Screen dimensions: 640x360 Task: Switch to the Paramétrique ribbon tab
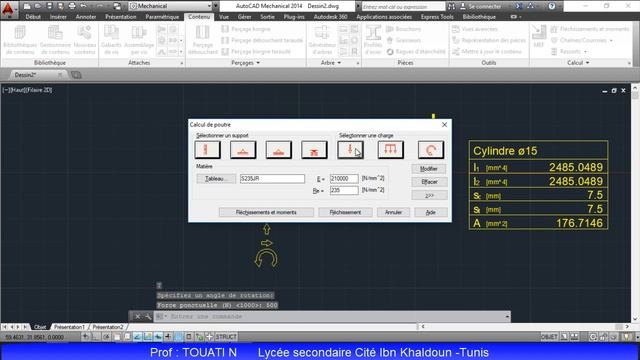coord(162,17)
